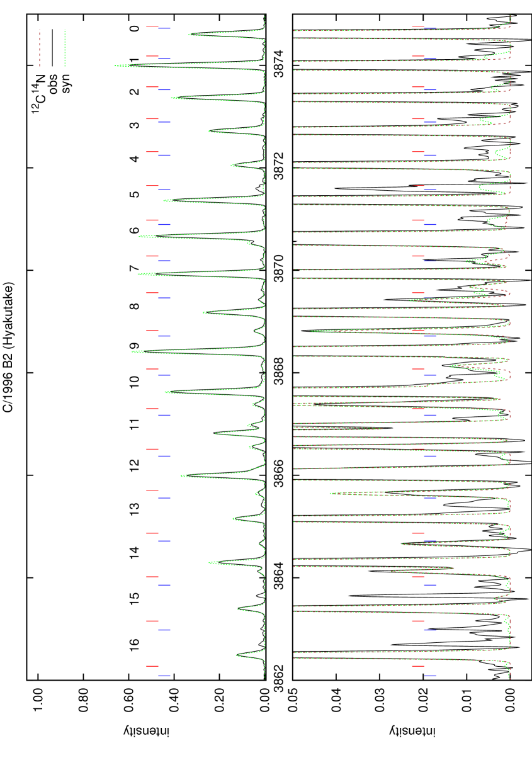Click rotational line label 16
Image resolution: width=532 pixels, height=760 pixels.
[133, 644]
